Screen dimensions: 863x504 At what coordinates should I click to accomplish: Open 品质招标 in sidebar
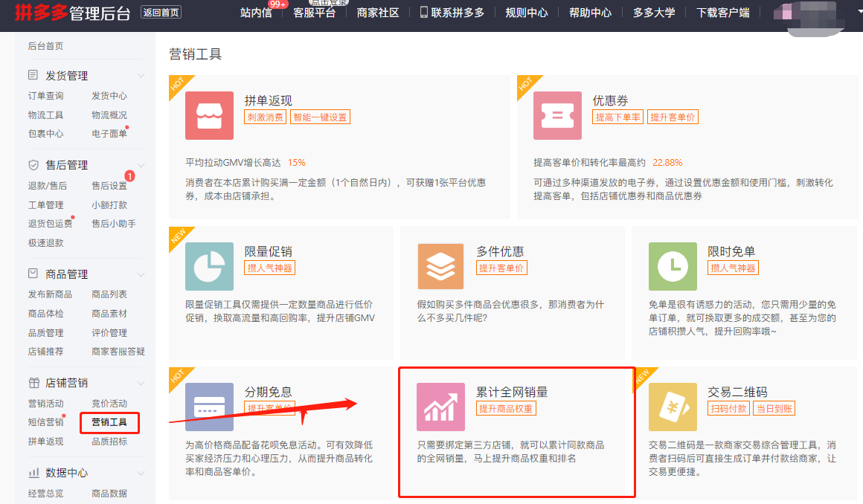(x=109, y=442)
